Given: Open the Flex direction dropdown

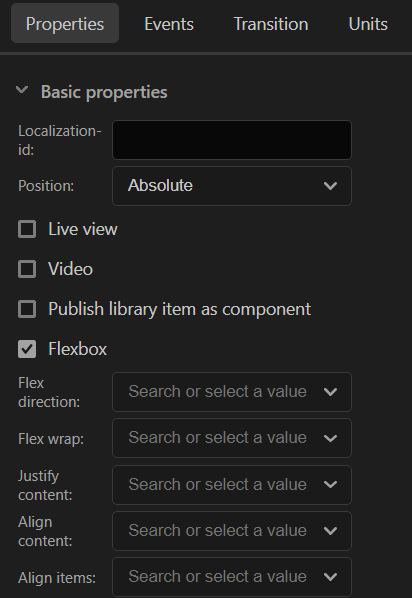Looking at the screenshot, I should point(232,392).
